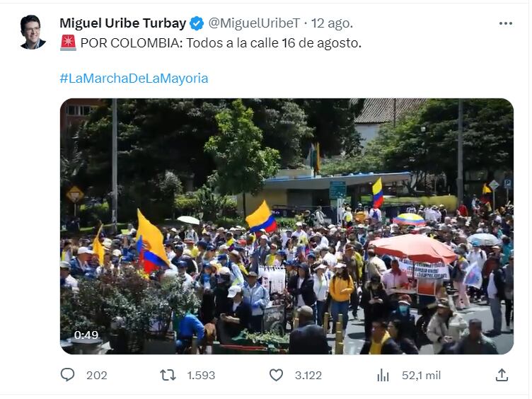Open the tweet via the 12 ago. date

(332, 23)
